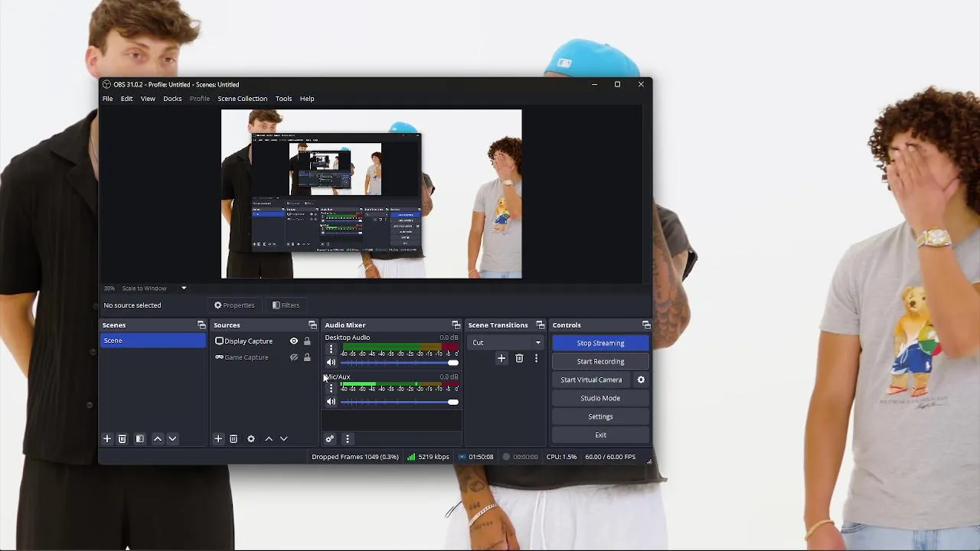This screenshot has height=551, width=980.
Task: Open the Scene Collection menu
Action: (242, 99)
